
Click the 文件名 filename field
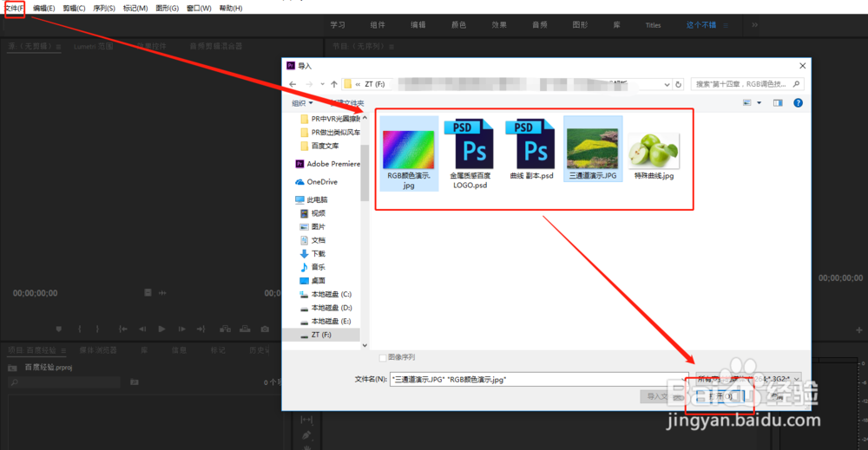coord(538,379)
